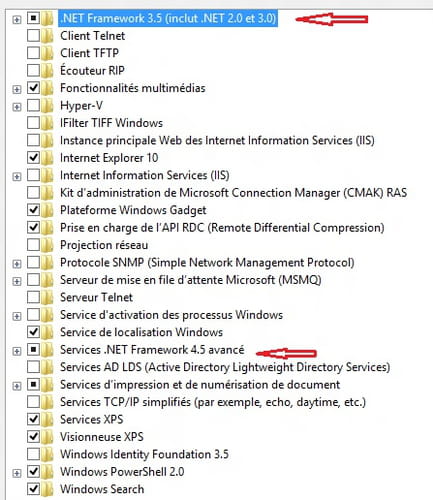Image resolution: width=433 pixels, height=500 pixels.
Task: Toggle the .NET Framework 3.5 checkbox
Action: click(x=33, y=18)
